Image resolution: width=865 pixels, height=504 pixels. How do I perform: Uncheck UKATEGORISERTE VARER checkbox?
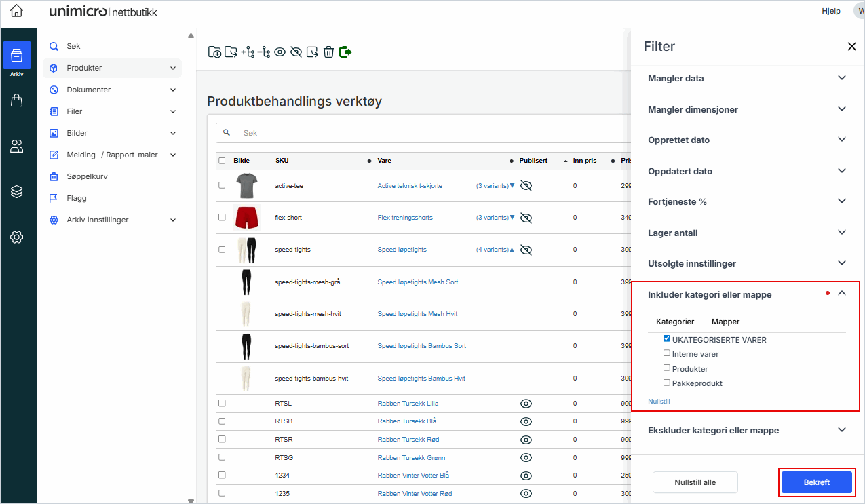tap(667, 339)
